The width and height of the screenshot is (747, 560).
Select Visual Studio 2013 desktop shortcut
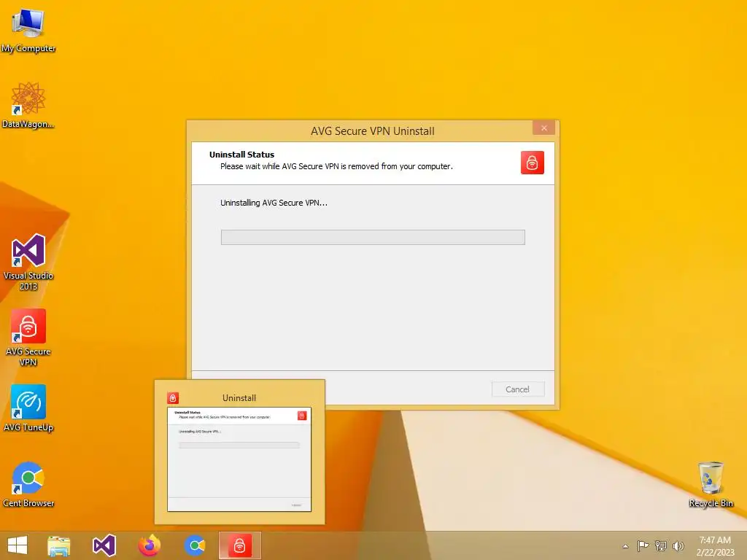tap(28, 262)
